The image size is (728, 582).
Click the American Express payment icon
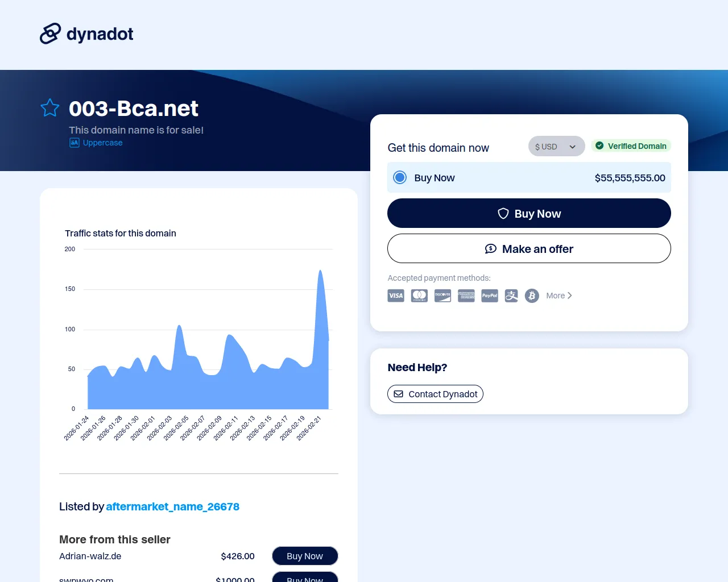click(466, 296)
